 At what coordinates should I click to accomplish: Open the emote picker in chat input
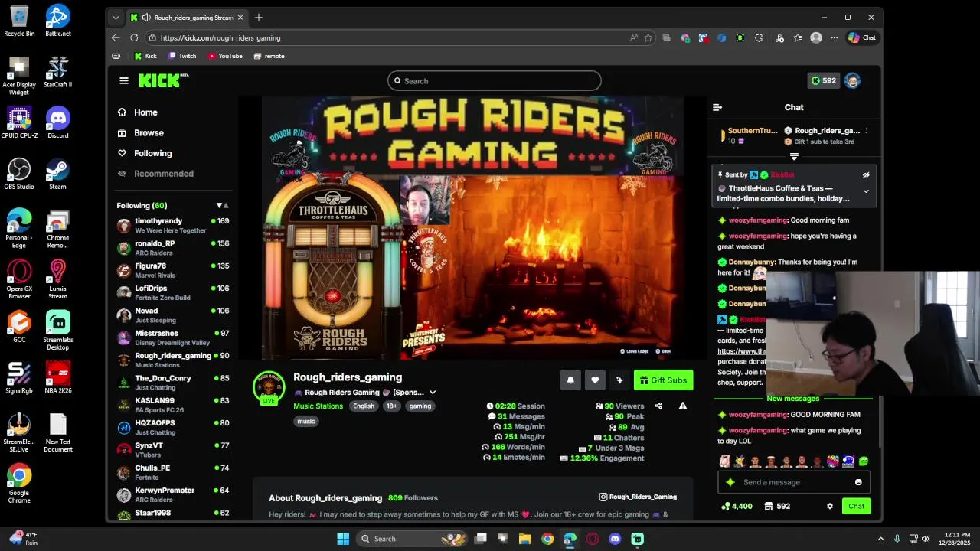pos(858,482)
